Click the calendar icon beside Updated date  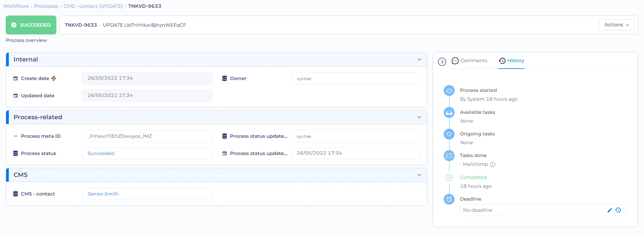[16, 96]
